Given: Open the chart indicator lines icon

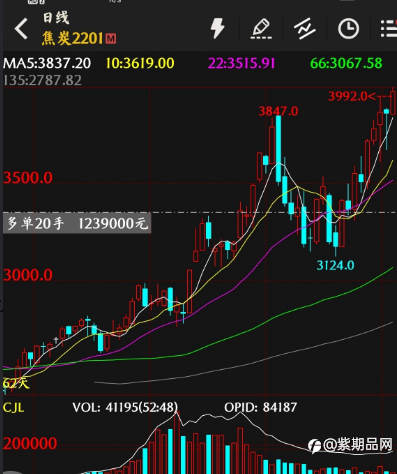Looking at the screenshot, I should (x=305, y=28).
